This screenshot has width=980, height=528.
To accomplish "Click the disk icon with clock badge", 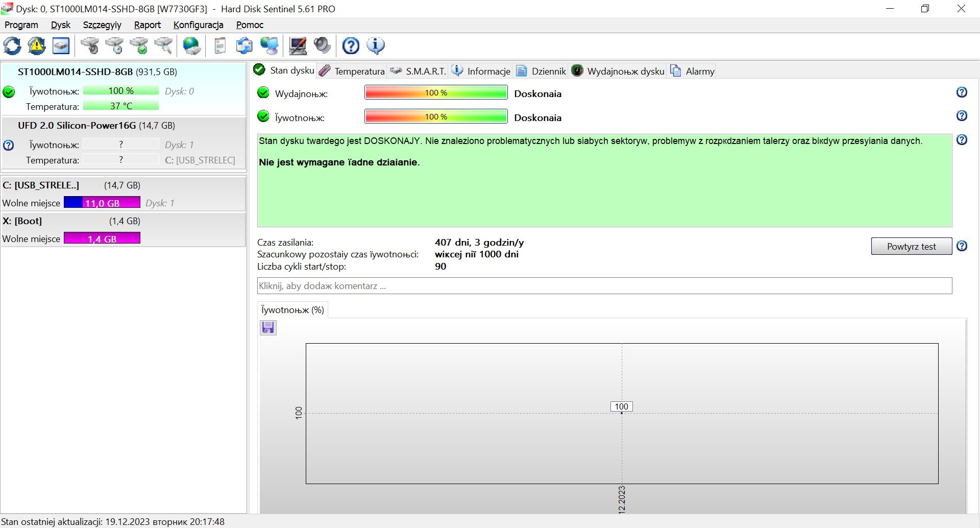I will point(115,46).
